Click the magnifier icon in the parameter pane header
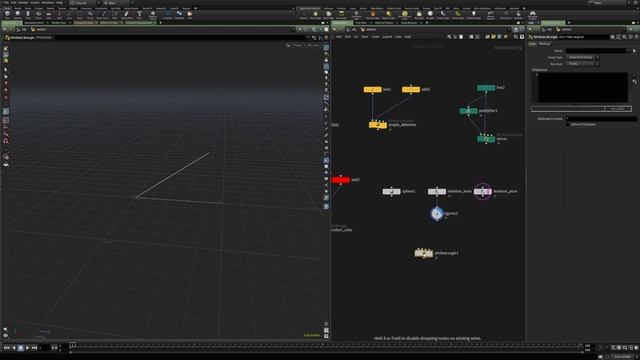Viewport: 640px width, 360px height. [624, 37]
